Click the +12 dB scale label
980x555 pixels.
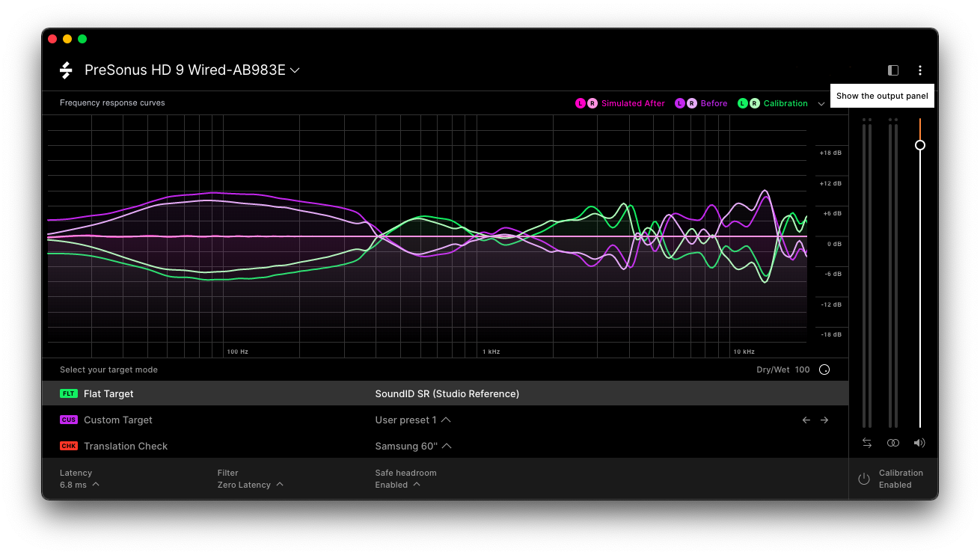(830, 183)
